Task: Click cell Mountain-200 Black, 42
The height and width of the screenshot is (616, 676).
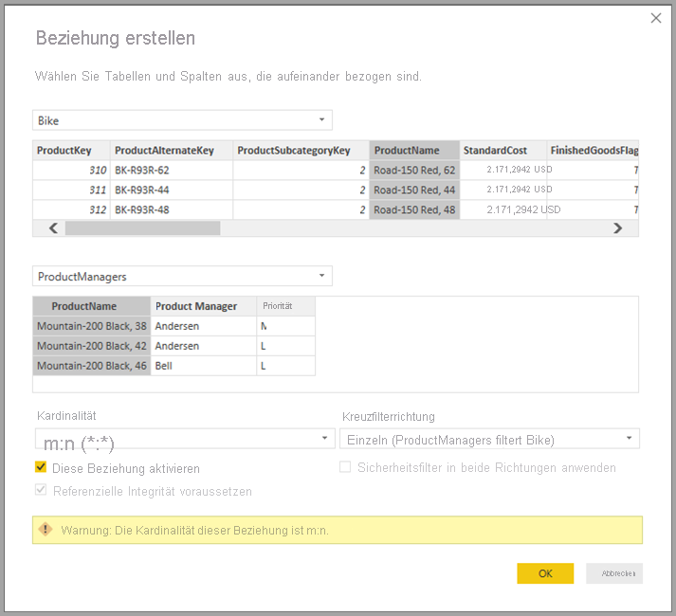Action: click(92, 346)
